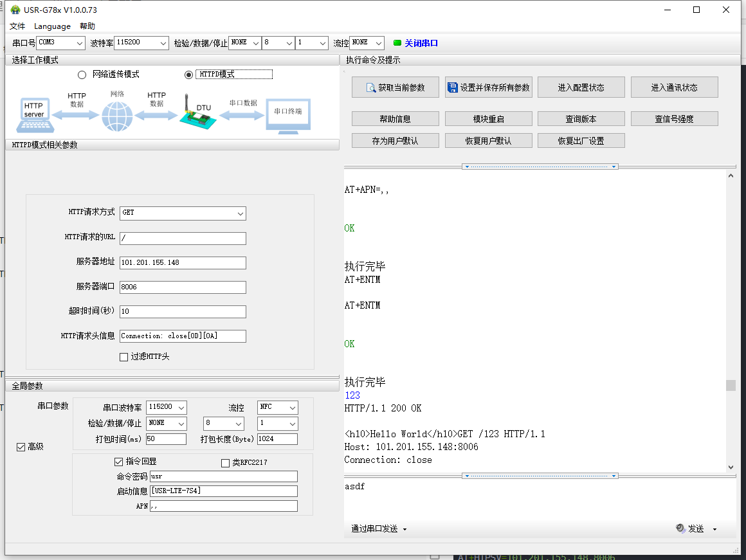This screenshot has width=746, height=560.
Task: Select the 网络透传模式 radio button
Action: 82,74
